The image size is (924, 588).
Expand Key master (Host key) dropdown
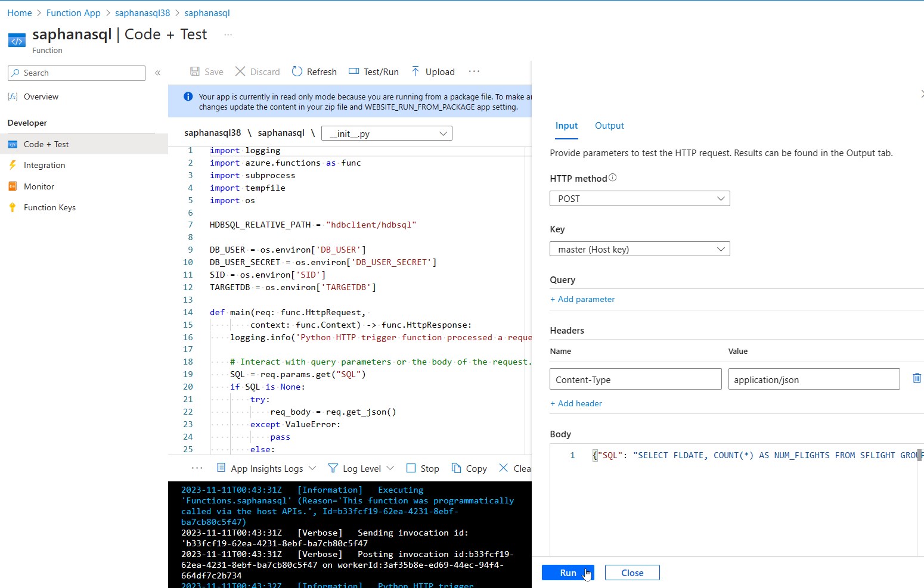[x=640, y=249]
